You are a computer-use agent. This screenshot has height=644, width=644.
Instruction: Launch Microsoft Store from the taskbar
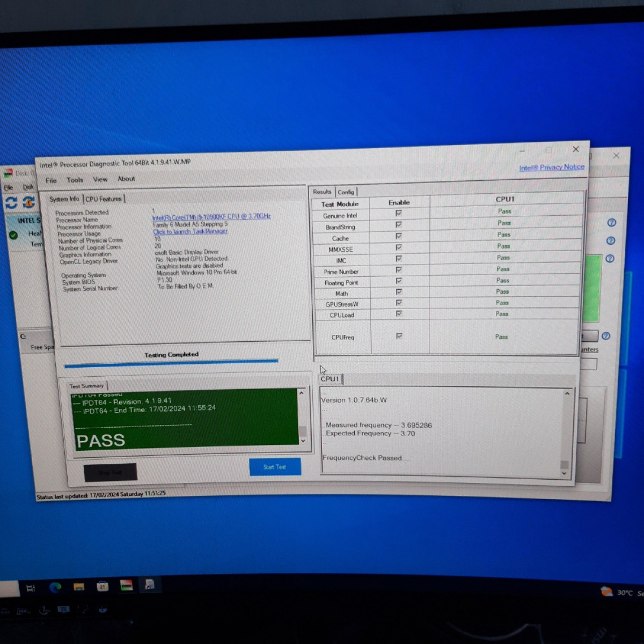click(x=103, y=586)
